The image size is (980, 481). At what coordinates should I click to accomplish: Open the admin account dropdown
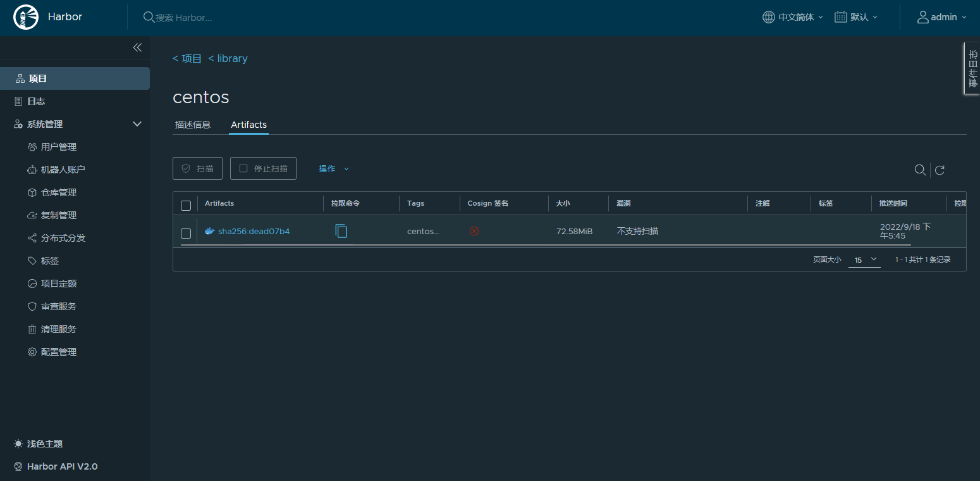942,17
